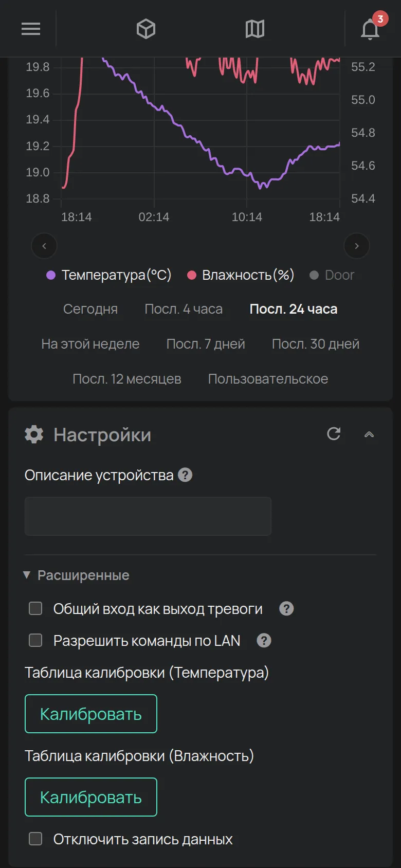Screen dimensions: 401x868
Task: Check Отключить запись данных checkbox
Action: (x=35, y=839)
